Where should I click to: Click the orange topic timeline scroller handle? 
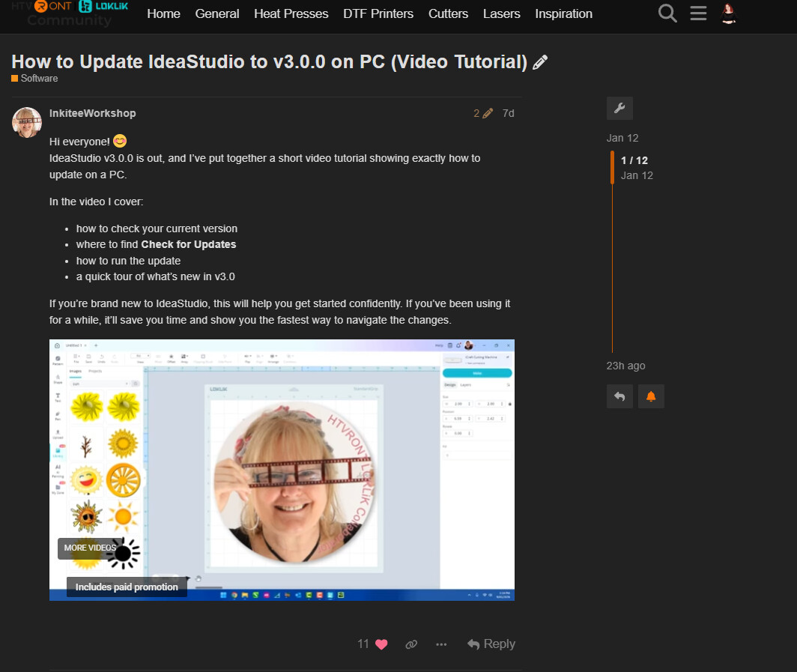click(x=612, y=167)
